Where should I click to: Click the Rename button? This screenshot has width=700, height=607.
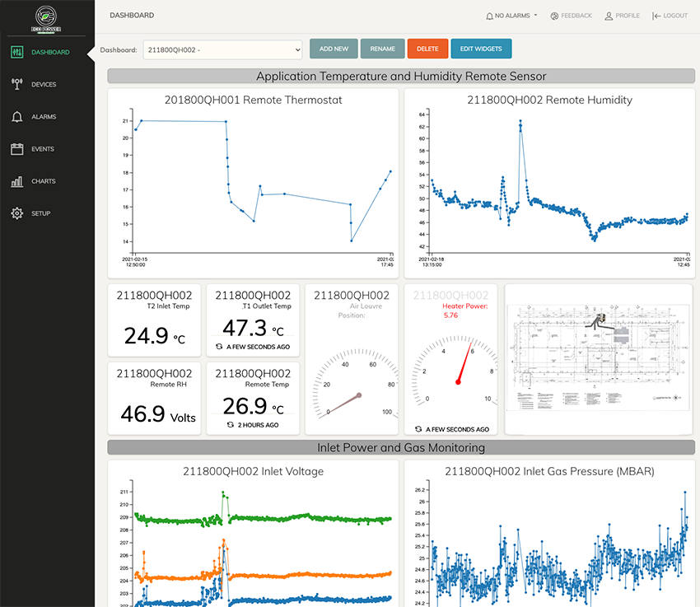tap(383, 49)
